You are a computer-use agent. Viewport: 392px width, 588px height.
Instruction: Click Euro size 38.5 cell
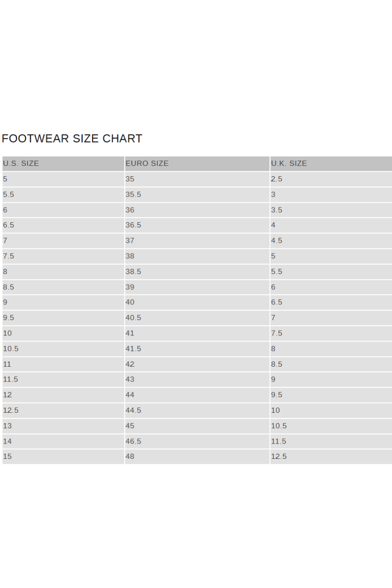pos(134,272)
